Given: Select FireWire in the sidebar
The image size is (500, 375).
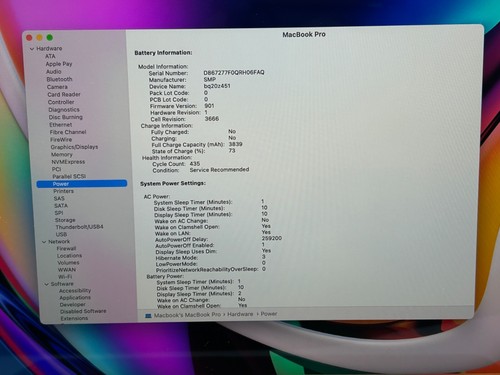Looking at the screenshot, I should coord(61,139).
